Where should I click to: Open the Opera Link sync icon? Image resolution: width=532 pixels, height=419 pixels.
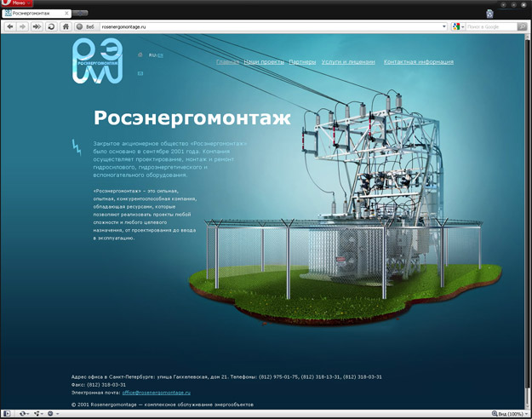click(x=24, y=414)
